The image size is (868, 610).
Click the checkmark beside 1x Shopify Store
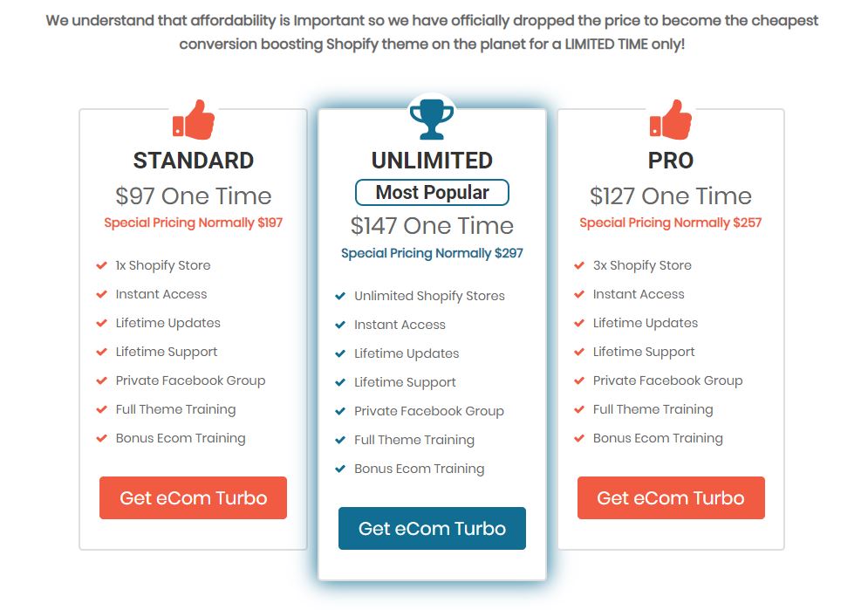102,265
